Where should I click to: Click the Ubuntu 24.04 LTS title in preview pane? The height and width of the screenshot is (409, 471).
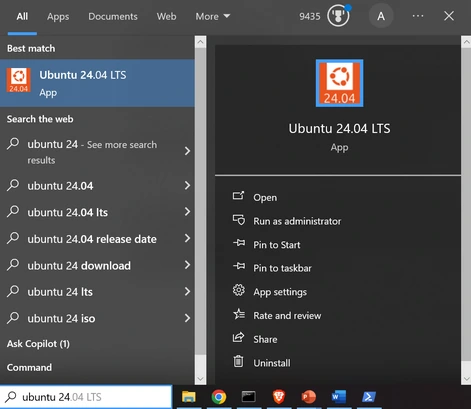339,129
